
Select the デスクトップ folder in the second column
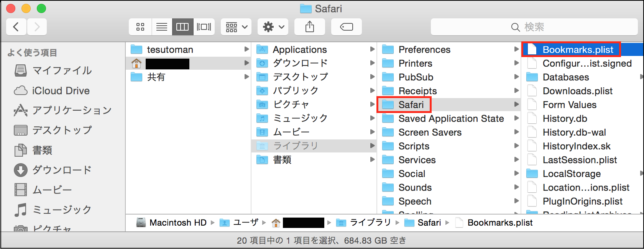[314, 77]
